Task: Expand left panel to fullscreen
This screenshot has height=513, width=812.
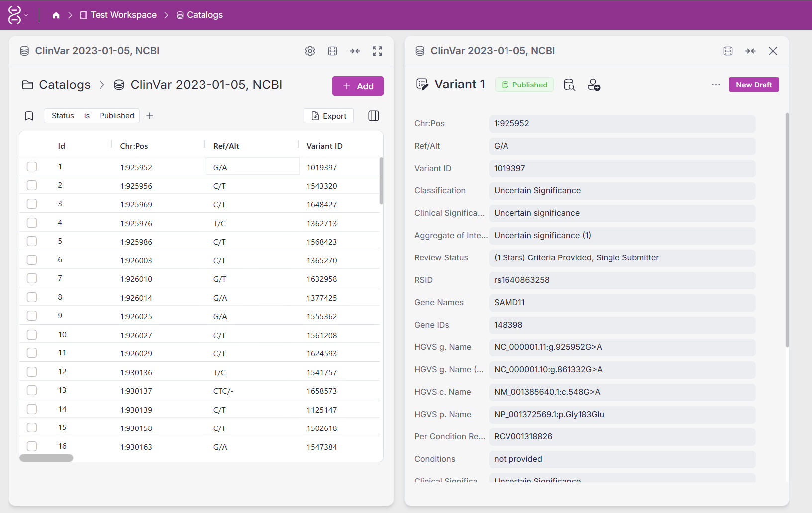Action: coord(377,51)
